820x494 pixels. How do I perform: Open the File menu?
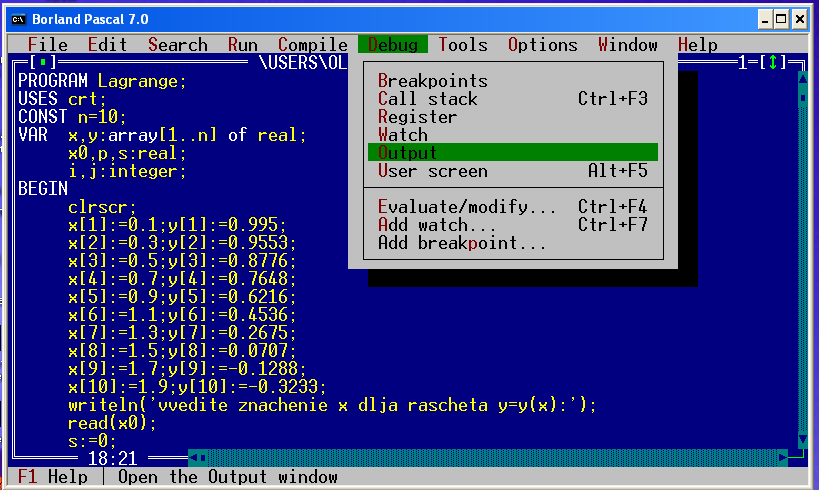pyautogui.click(x=48, y=45)
